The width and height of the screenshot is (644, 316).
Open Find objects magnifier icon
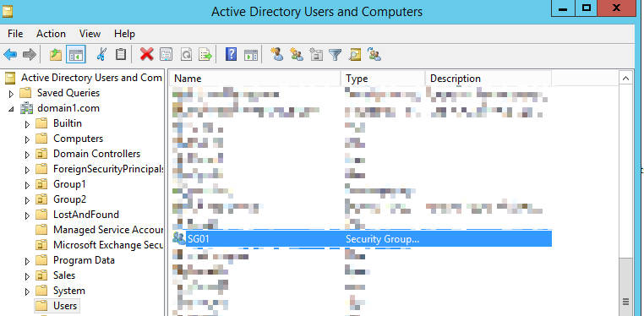[355, 55]
